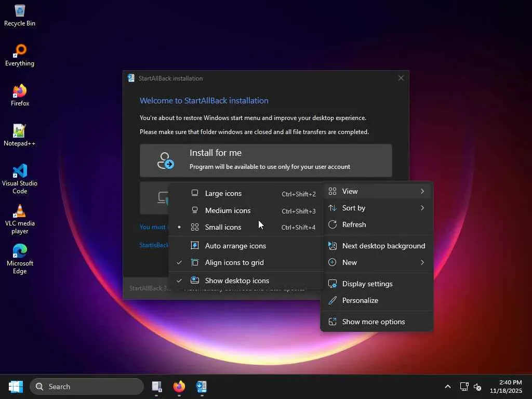Image resolution: width=532 pixels, height=399 pixels.
Task: Click the muted volume tray icon
Action: click(x=477, y=387)
